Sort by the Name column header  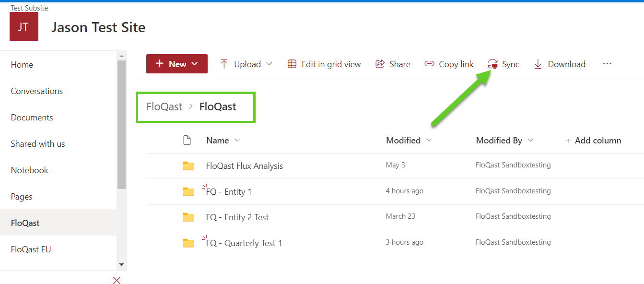tap(218, 141)
